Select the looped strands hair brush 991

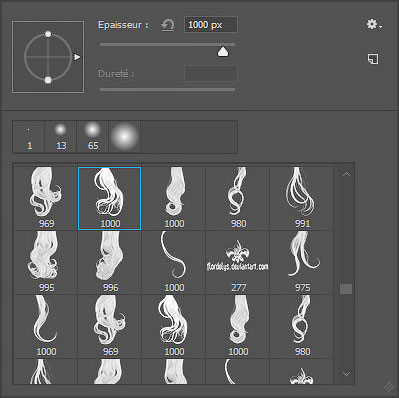[302, 198]
